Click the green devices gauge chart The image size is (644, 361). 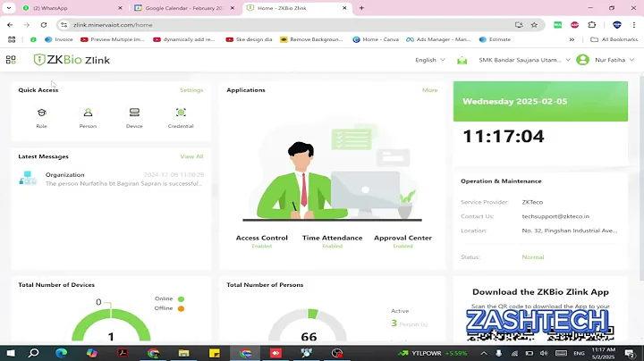111,325
